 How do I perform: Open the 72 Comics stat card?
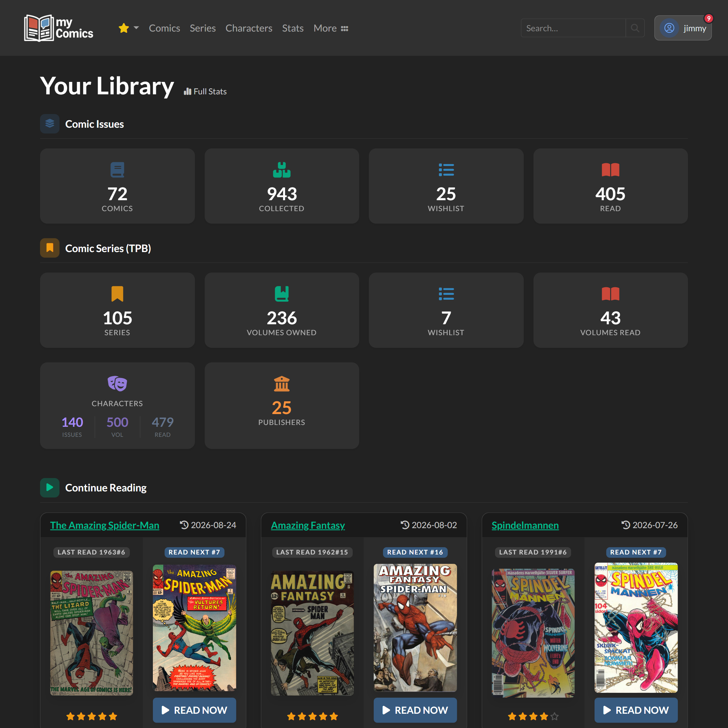(117, 186)
